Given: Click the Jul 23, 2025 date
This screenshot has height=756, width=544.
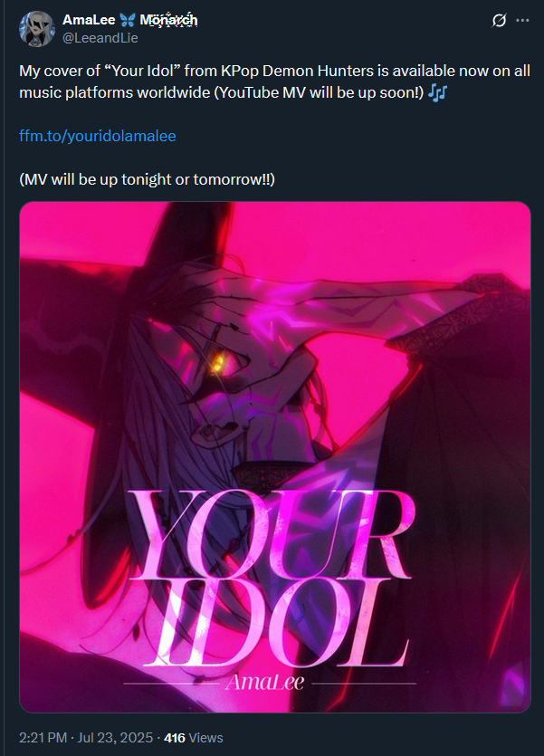Looking at the screenshot, I should (115, 738).
